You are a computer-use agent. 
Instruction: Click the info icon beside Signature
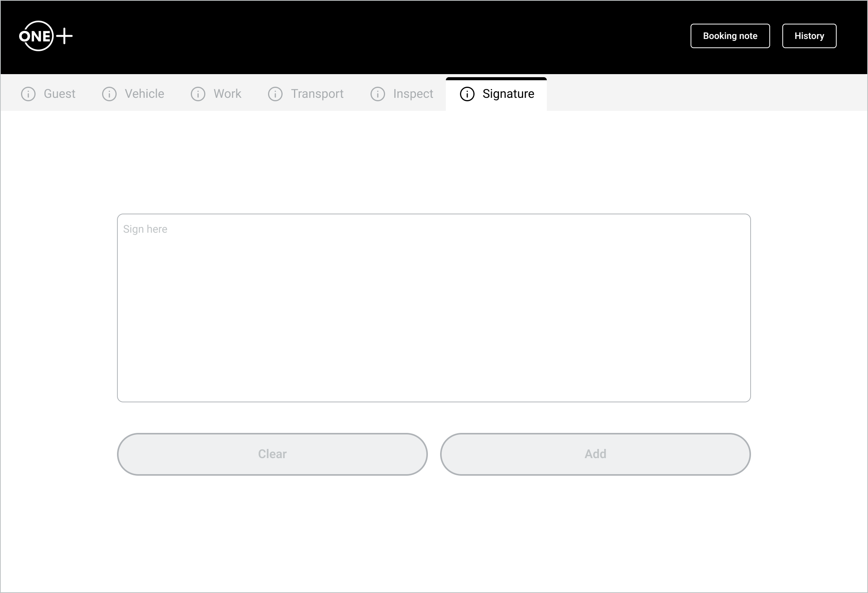coord(467,94)
